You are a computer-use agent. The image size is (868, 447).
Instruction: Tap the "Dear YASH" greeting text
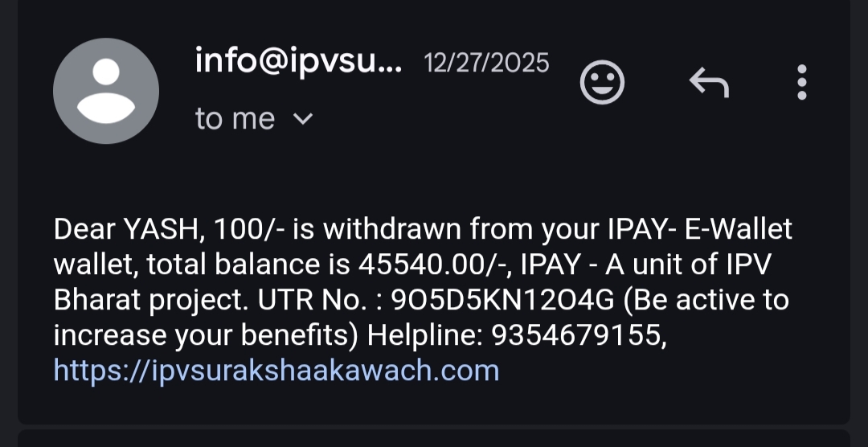pyautogui.click(x=125, y=229)
